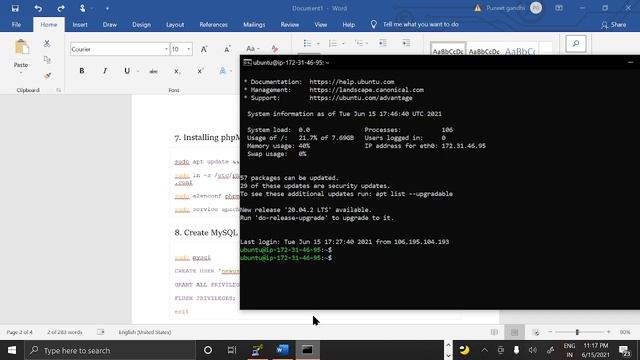Click Tell me what you want to do
The image size is (640, 360).
pyautogui.click(x=420, y=24)
